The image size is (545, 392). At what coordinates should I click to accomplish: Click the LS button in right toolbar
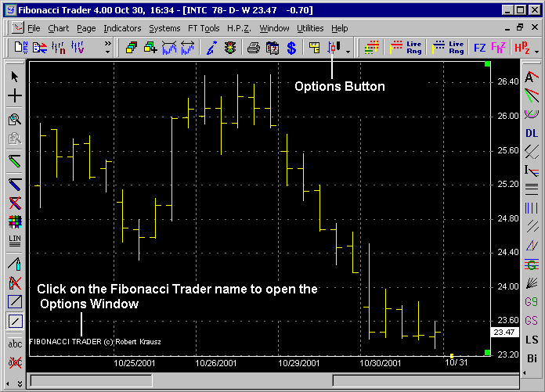pos(532,340)
